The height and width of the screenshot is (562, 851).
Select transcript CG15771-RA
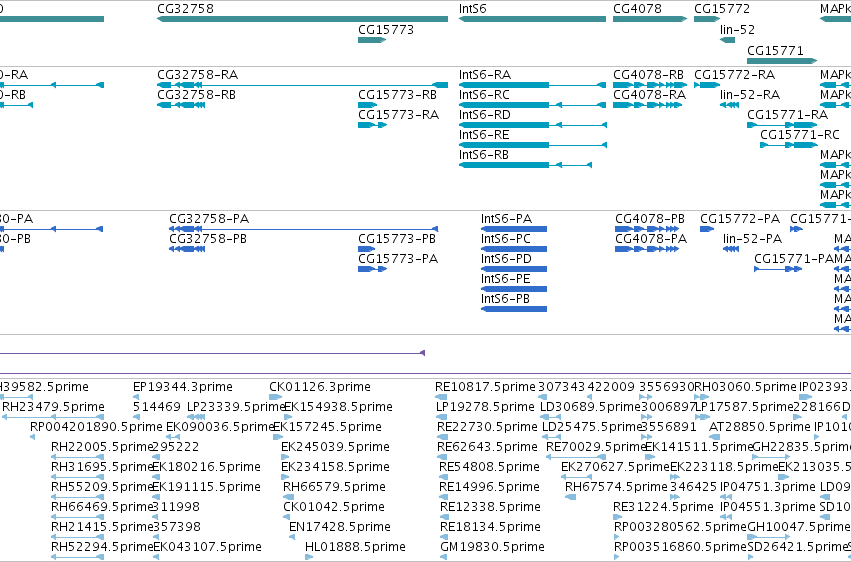coord(788,115)
